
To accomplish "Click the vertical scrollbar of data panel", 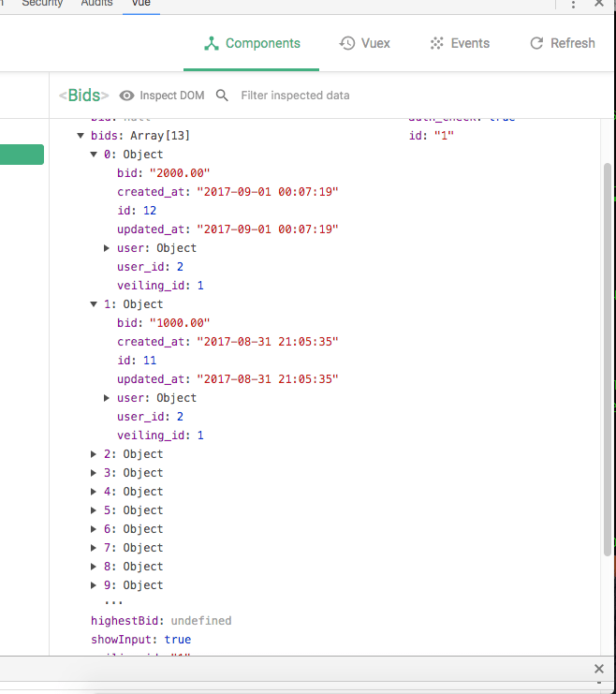I will click(x=608, y=360).
